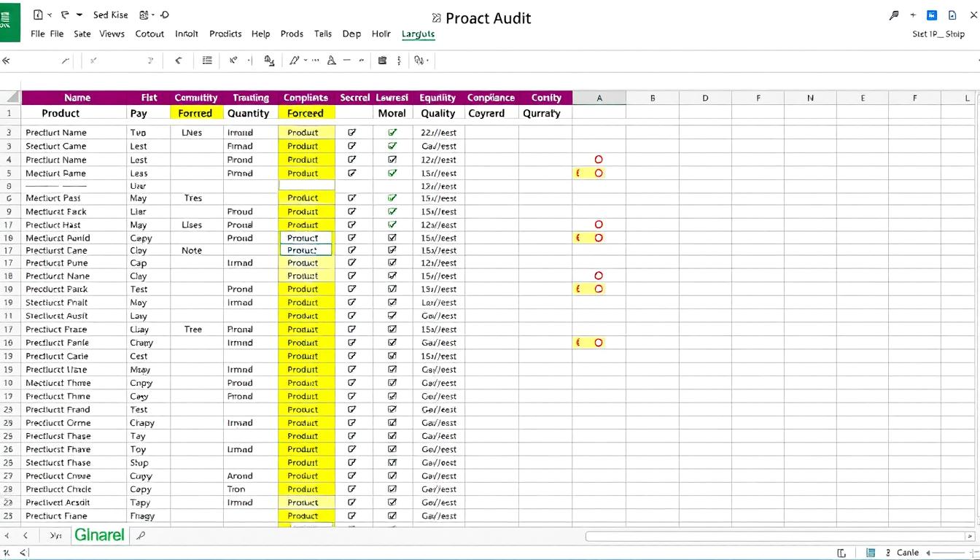Click outlined Protuct cell in Mectiurct Panid row
Image resolution: width=980 pixels, height=560 pixels.
pos(306,238)
